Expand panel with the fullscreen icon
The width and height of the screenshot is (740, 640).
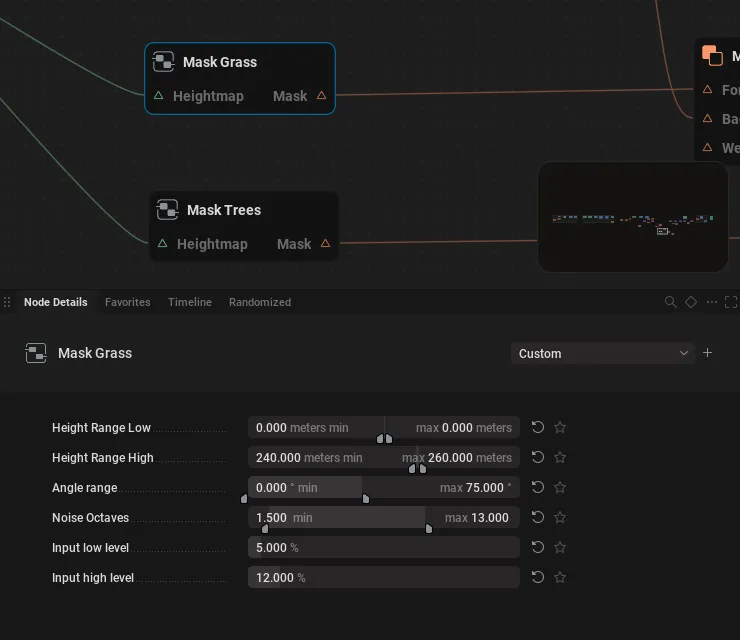tap(731, 302)
